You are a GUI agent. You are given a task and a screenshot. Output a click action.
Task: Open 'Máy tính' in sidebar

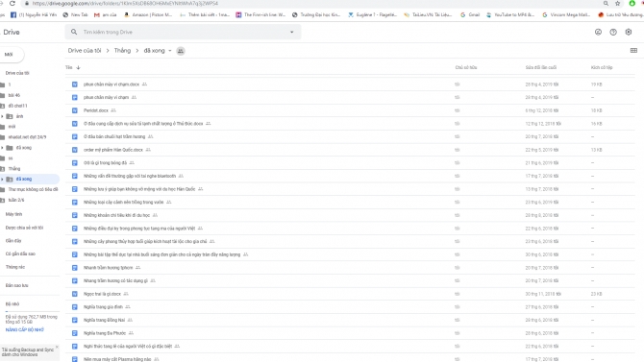click(x=13, y=214)
